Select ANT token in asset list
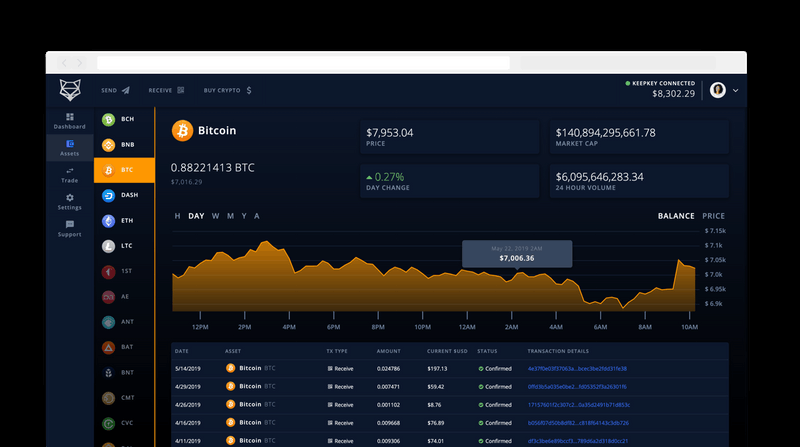Screen dimensions: 800x447 (124, 322)
